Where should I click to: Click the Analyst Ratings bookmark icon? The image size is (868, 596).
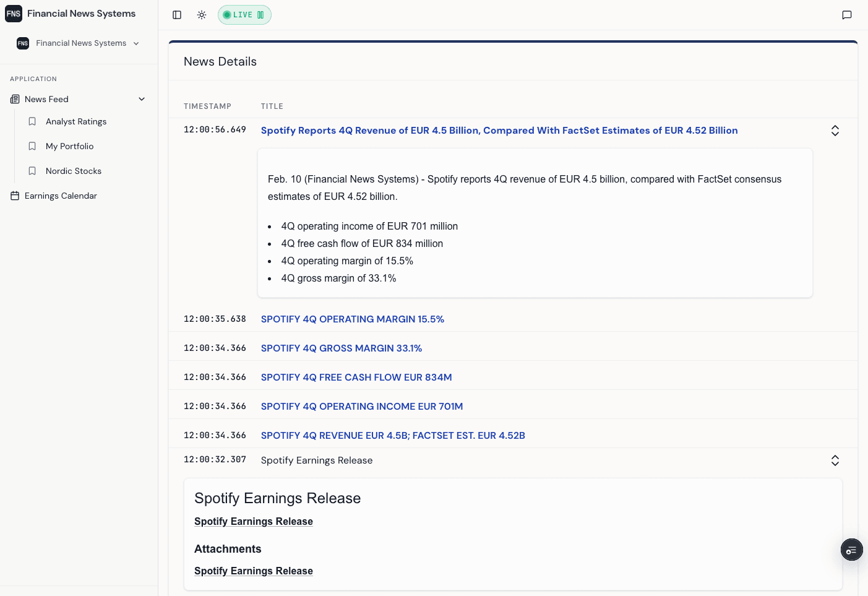[32, 121]
